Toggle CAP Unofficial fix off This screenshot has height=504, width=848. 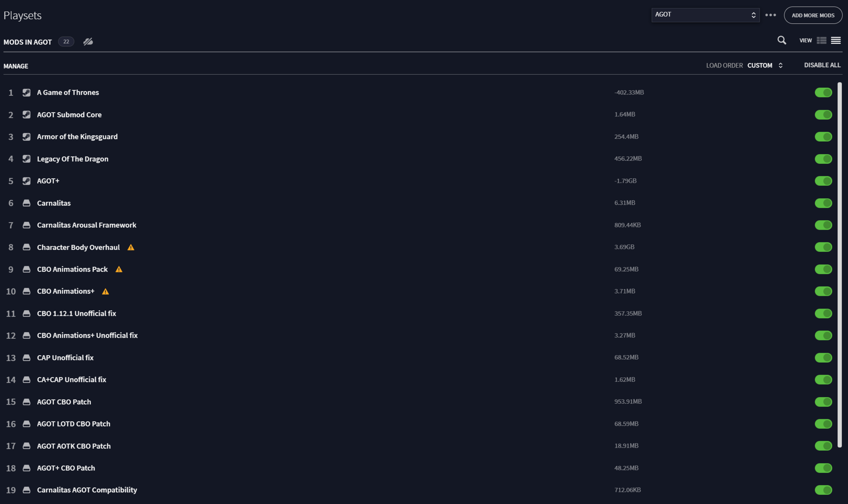pos(823,357)
